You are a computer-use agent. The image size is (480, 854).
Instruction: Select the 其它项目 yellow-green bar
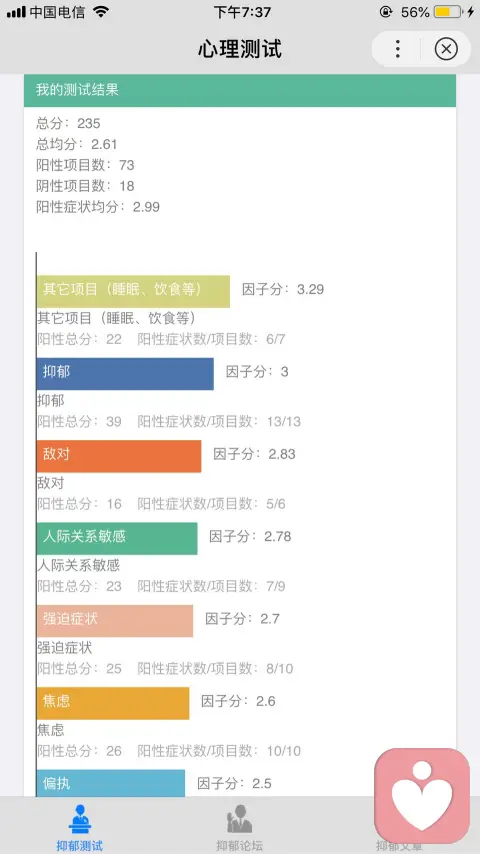(x=133, y=291)
